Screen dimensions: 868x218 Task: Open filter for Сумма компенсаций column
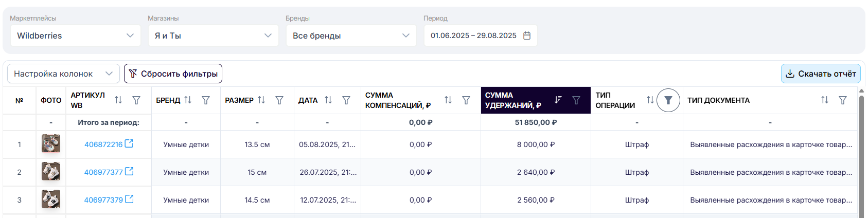point(466,100)
